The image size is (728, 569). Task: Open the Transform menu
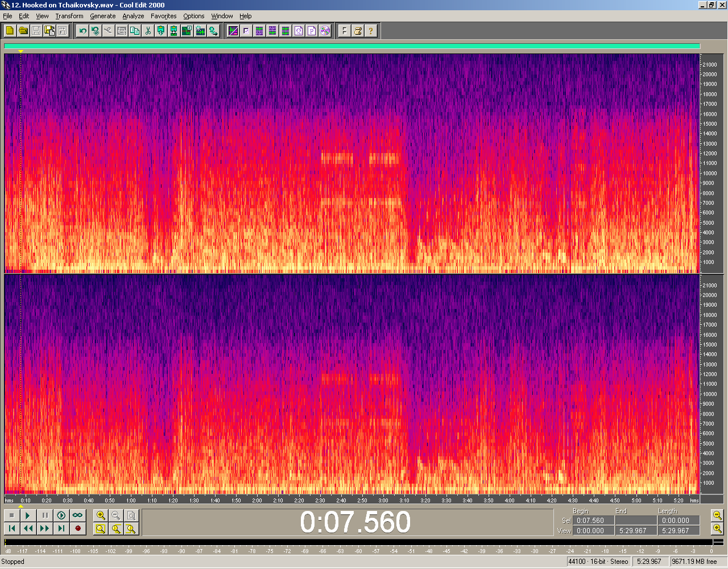(x=69, y=16)
